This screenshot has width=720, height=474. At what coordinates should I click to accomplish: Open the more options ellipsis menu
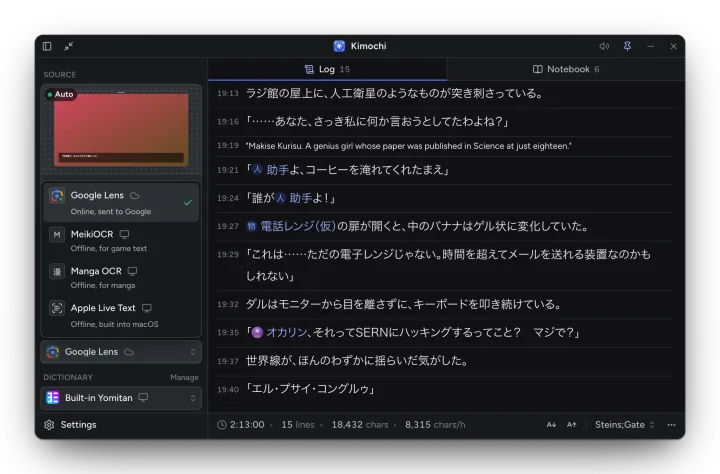click(671, 425)
